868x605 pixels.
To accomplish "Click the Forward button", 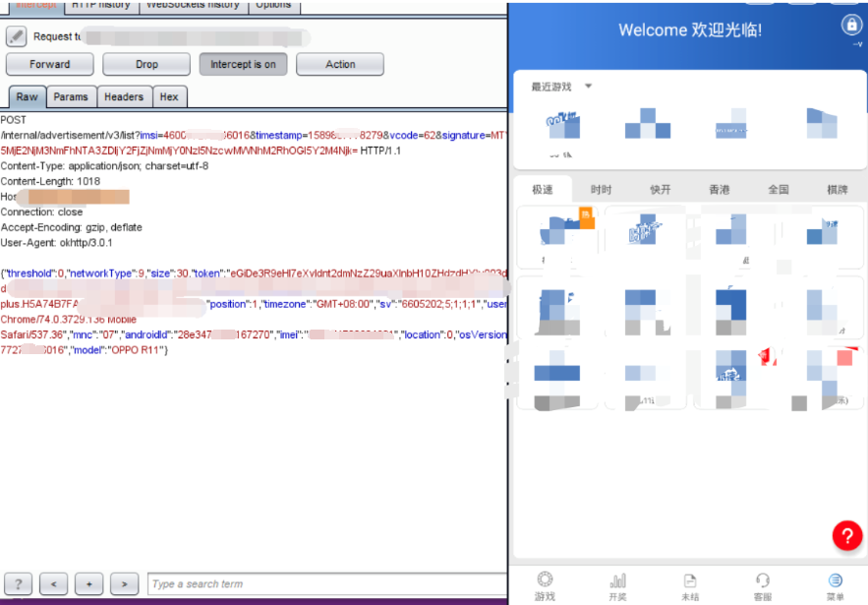I will [50, 64].
